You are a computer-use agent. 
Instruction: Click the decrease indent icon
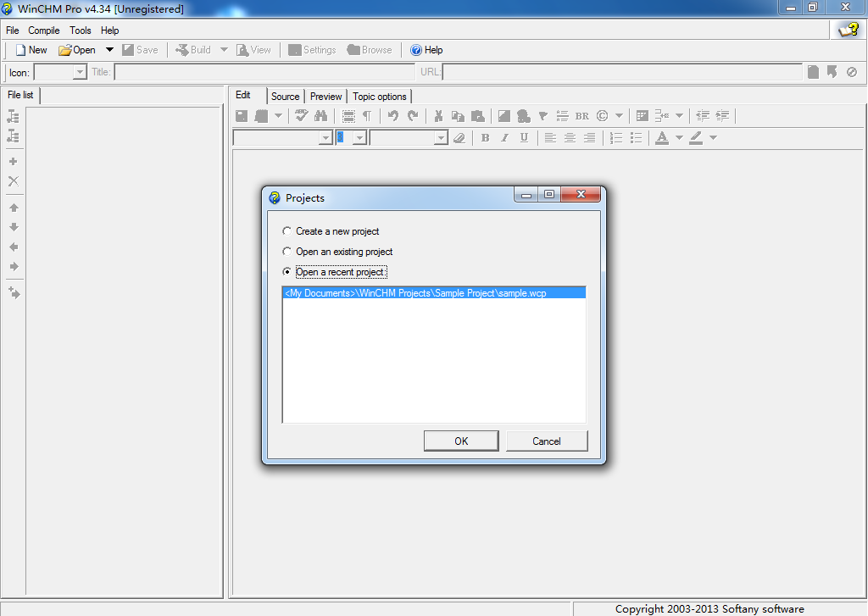point(703,116)
